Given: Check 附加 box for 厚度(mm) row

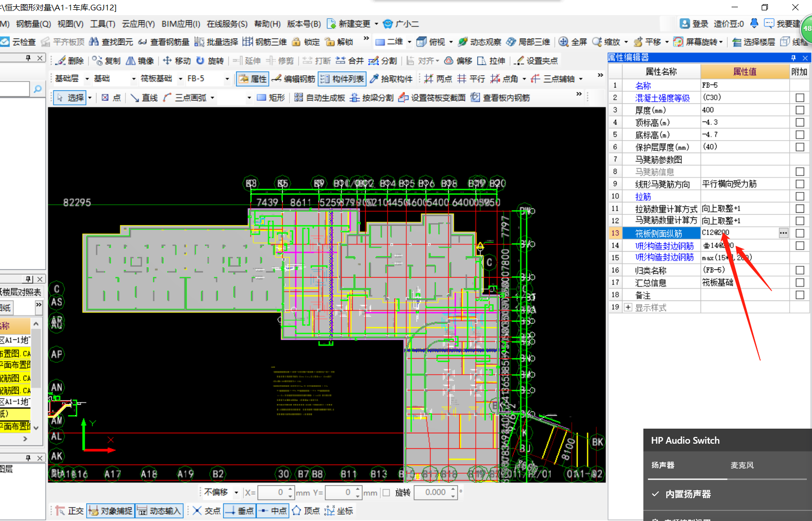Looking at the screenshot, I should click(800, 110).
